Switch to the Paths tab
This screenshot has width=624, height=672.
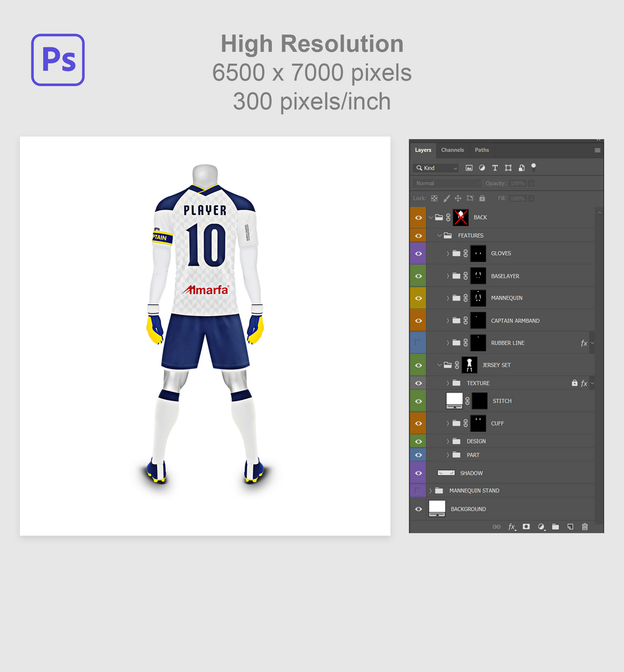point(482,150)
